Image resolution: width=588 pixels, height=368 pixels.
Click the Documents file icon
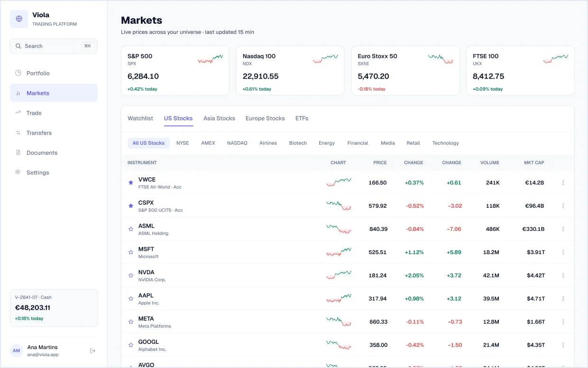tap(18, 153)
